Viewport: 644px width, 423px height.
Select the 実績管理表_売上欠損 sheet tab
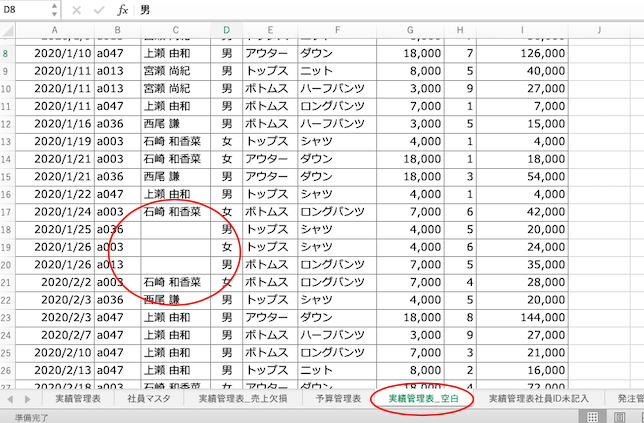[240, 398]
